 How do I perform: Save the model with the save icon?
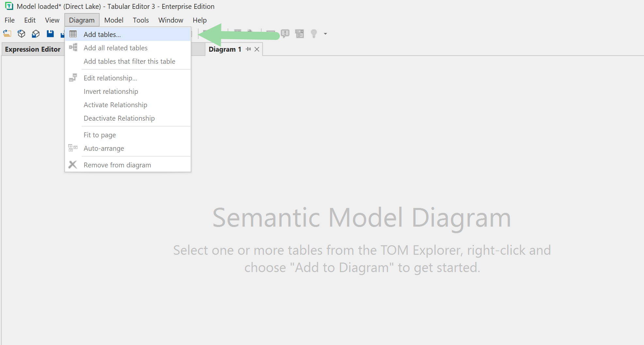tap(50, 34)
